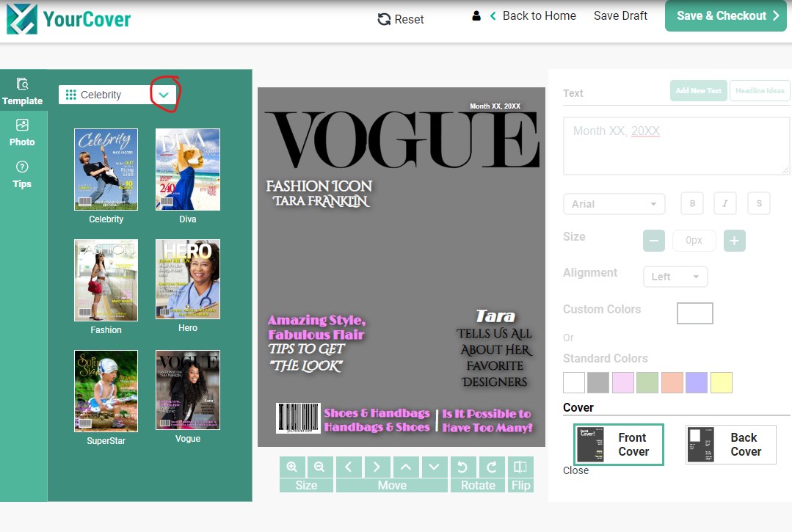Move photo up with up arrow
The width and height of the screenshot is (792, 532).
click(x=406, y=467)
